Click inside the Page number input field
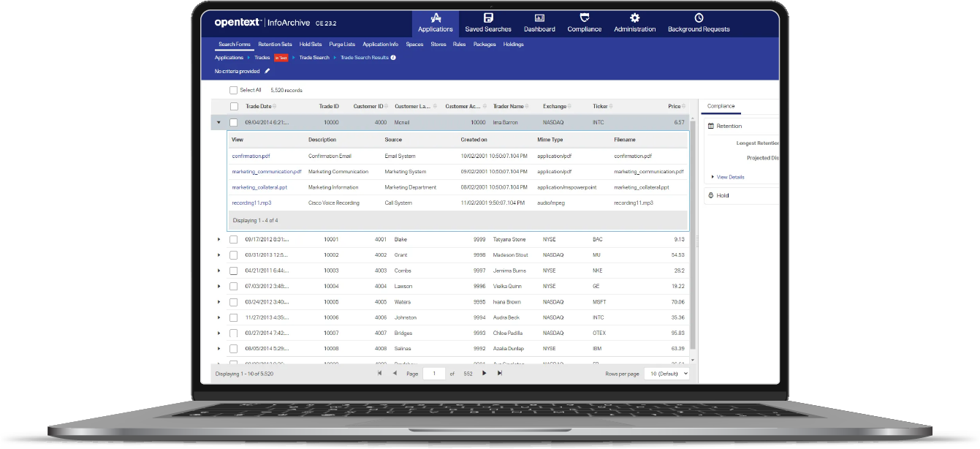Screen dimensions: 980x449 [x=433, y=373]
